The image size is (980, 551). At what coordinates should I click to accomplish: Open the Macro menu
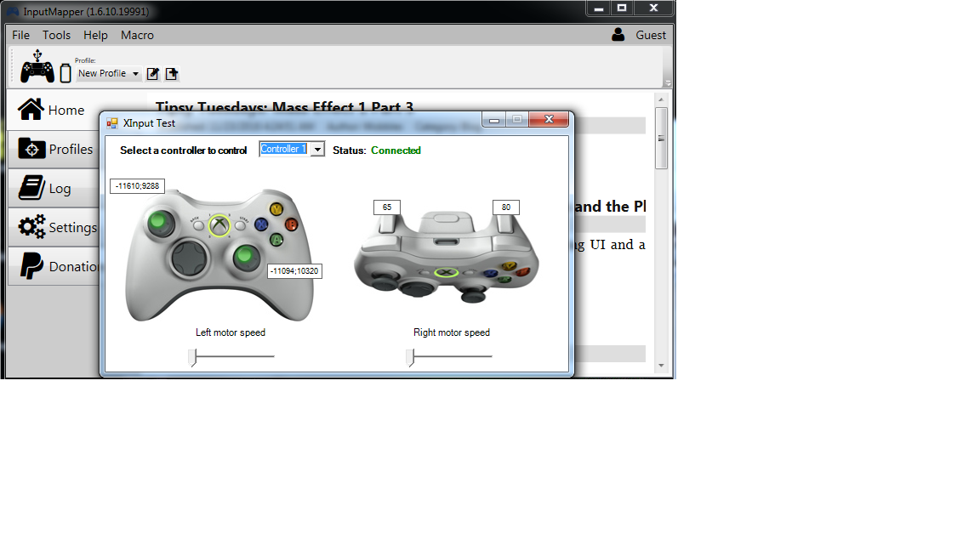137,35
